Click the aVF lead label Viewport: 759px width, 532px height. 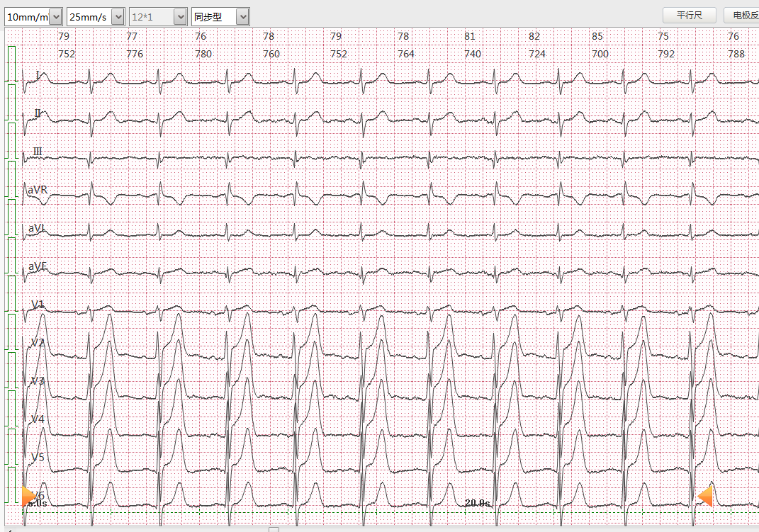[38, 266]
